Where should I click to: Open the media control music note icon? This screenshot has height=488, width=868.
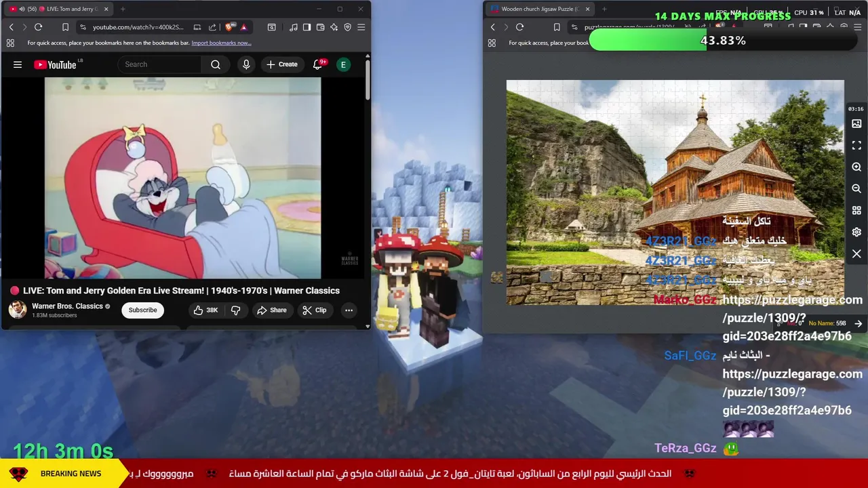(x=293, y=27)
